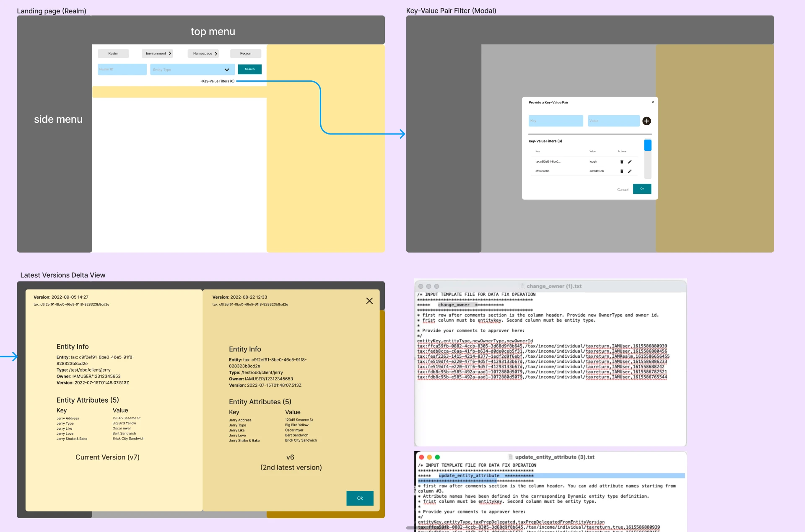
Task: Click 'Brick City Sandwich' in Current Version panel
Action: tap(128, 439)
